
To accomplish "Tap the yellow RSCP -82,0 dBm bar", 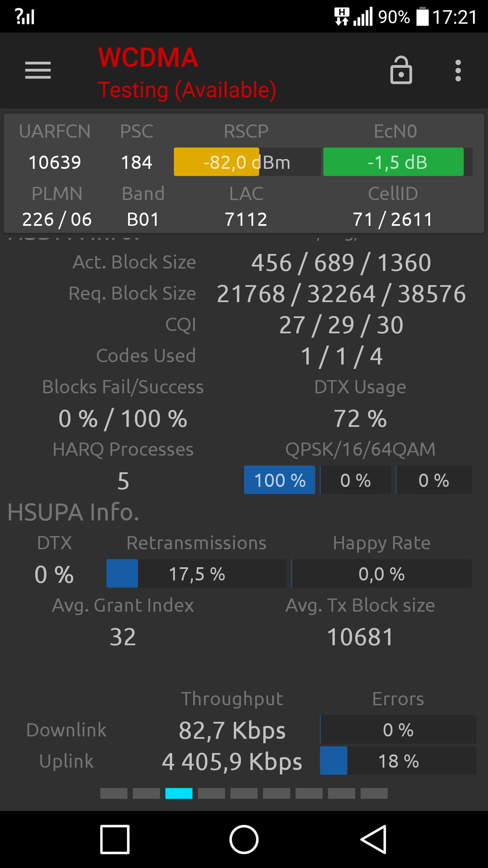I will point(247,162).
